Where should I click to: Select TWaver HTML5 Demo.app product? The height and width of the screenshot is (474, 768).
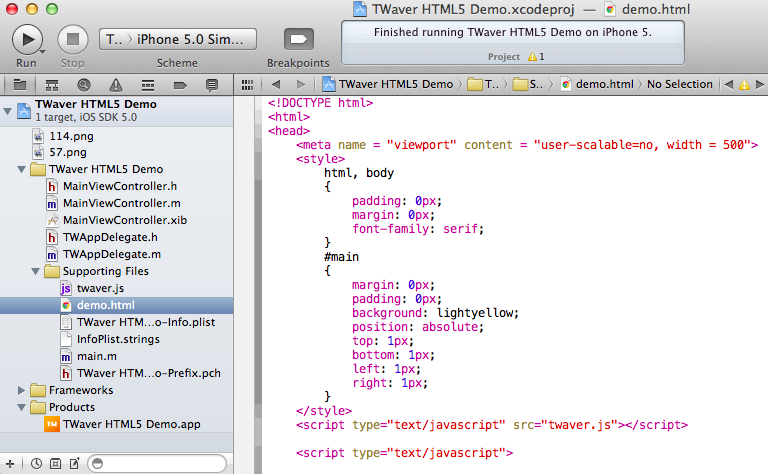131,424
